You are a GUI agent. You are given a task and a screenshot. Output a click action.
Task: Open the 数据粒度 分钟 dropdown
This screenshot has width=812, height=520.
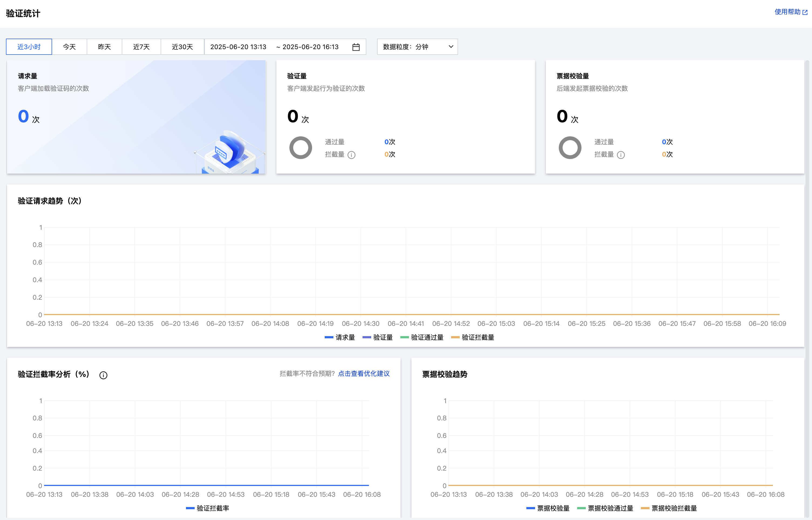point(412,47)
